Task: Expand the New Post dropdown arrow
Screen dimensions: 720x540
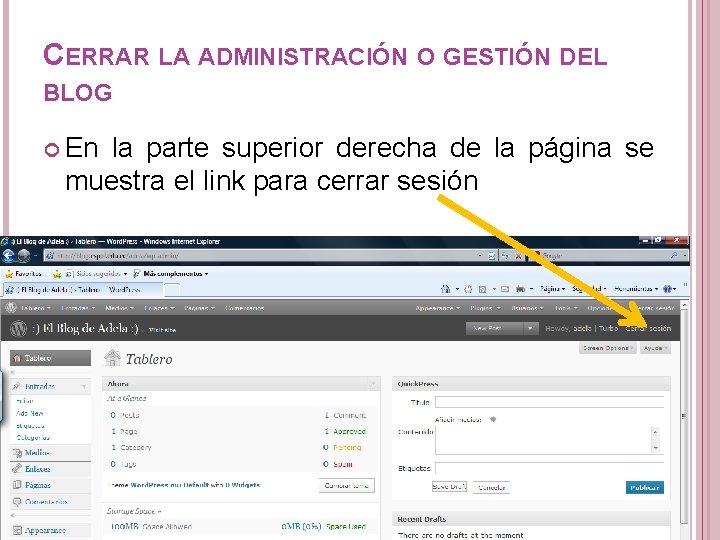Action: [530, 328]
